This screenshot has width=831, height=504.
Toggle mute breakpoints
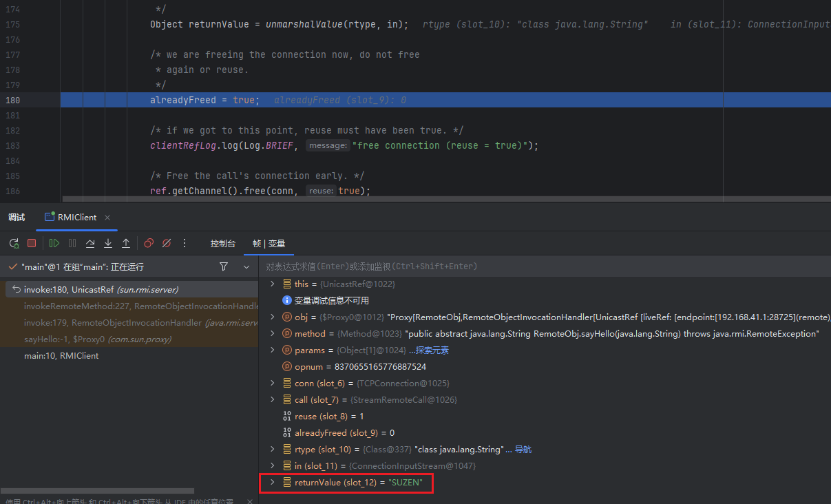click(x=167, y=243)
